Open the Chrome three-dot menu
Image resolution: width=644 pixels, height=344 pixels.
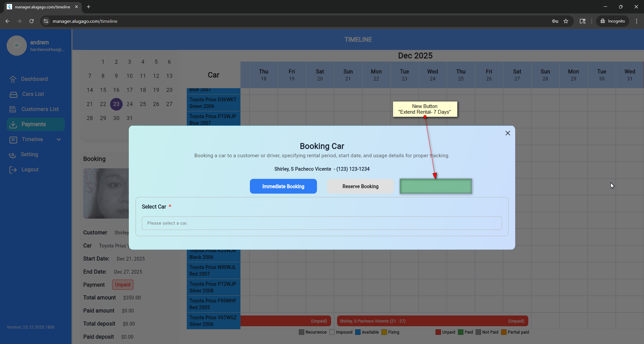click(x=636, y=21)
